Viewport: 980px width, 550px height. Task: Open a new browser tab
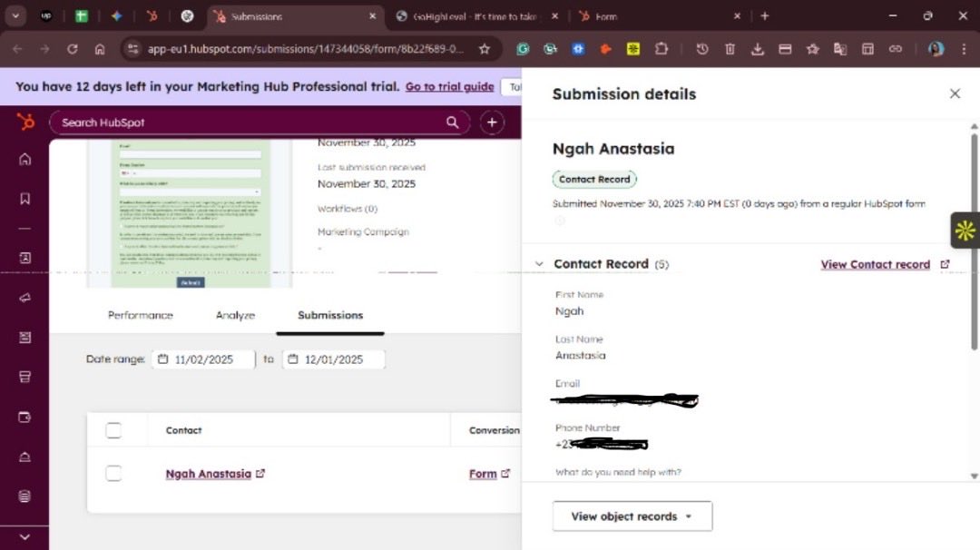click(764, 16)
